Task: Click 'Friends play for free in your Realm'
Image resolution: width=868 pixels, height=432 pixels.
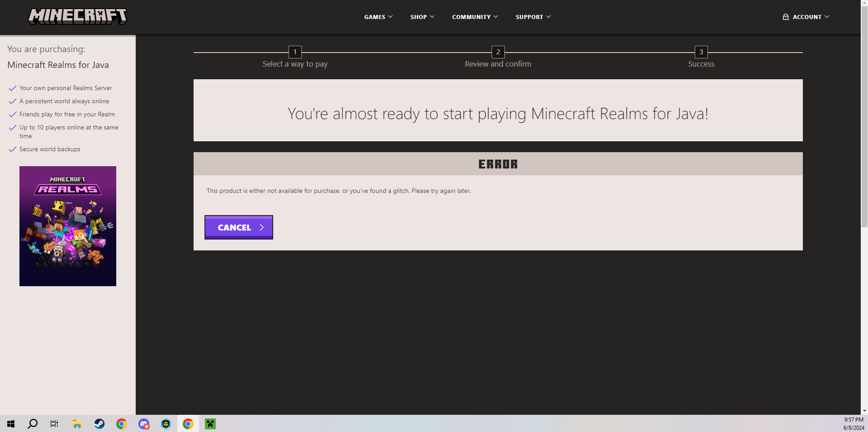Action: tap(67, 114)
